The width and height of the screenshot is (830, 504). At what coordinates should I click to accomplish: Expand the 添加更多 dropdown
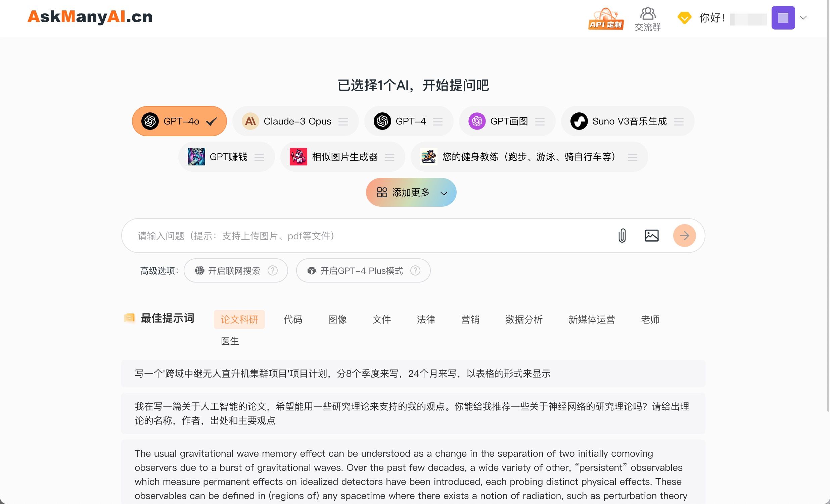[411, 192]
